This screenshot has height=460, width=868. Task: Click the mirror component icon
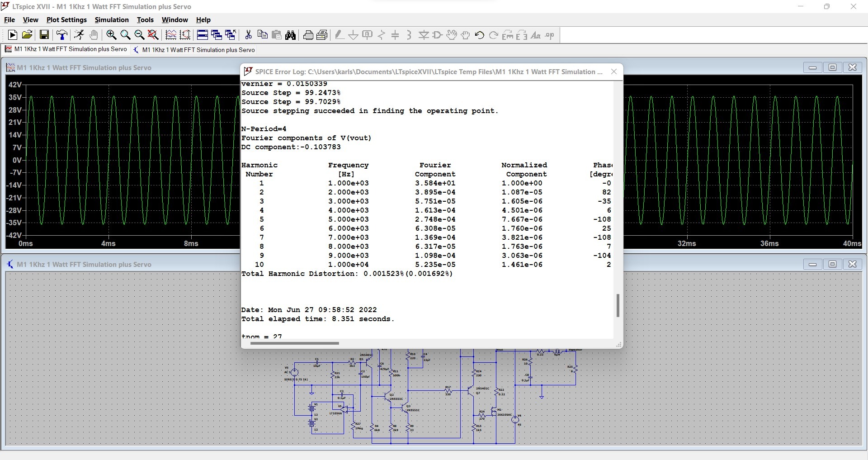522,35
